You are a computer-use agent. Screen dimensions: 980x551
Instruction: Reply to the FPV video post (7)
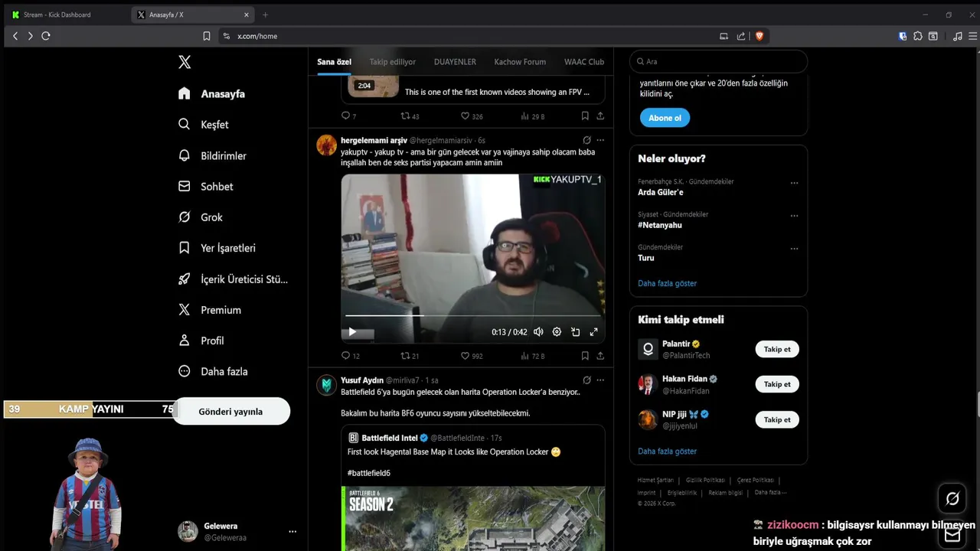point(348,116)
